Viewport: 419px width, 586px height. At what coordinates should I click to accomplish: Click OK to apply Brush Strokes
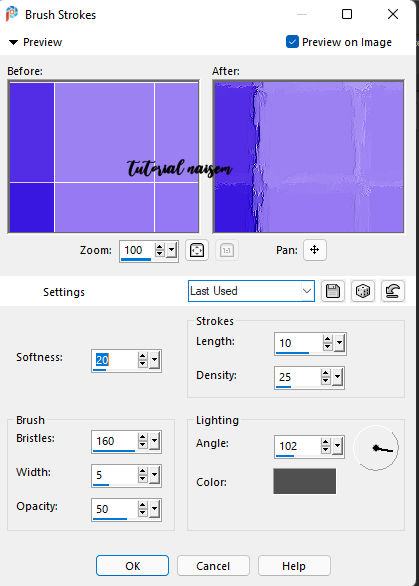[132, 565]
